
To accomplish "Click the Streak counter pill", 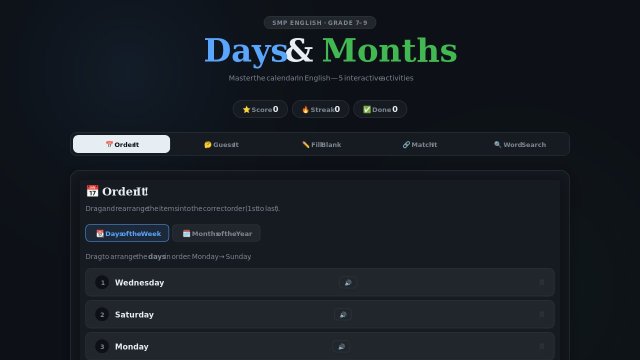I will point(320,109).
